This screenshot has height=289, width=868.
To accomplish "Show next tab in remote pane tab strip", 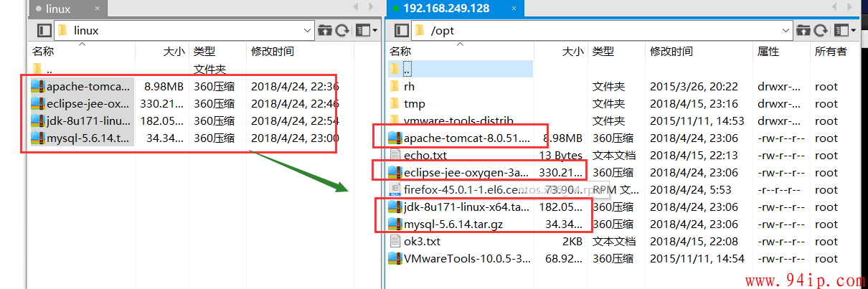I will coord(851,7).
